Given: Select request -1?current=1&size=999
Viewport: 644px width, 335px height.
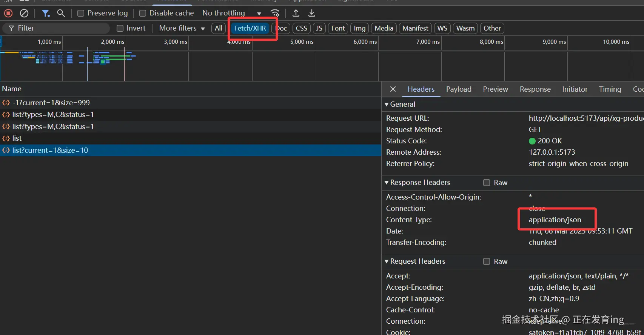Looking at the screenshot, I should point(191,103).
